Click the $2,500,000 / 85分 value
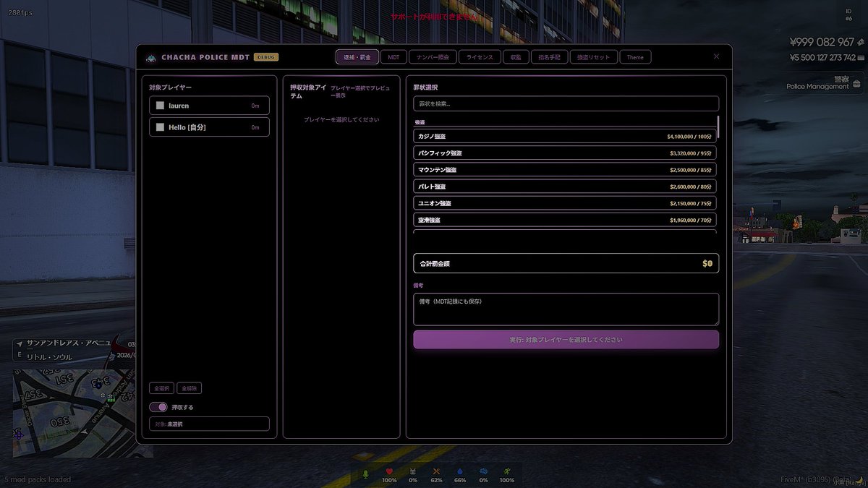Image resolution: width=868 pixels, height=488 pixels. click(691, 170)
